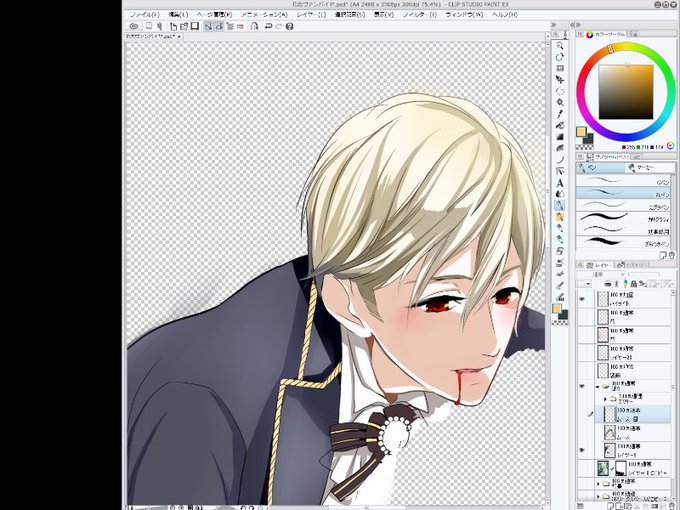
Task: Click the layer mask thumbnail of レイヤー1 copy
Action: pos(621,468)
